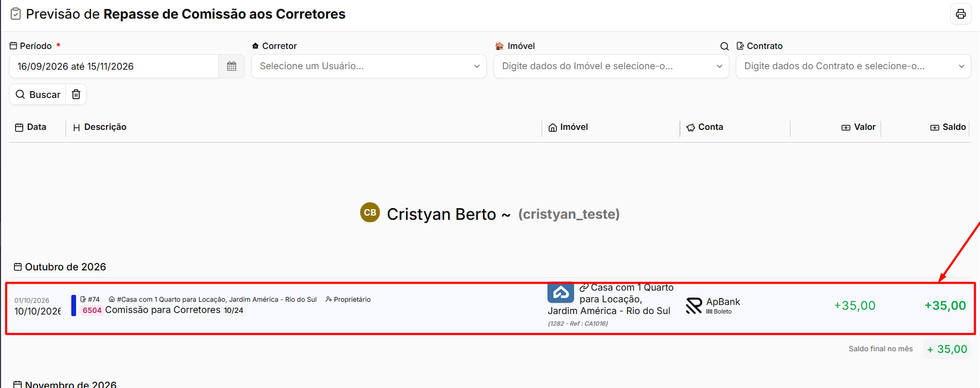Click the trash clear-filters icon

[76, 94]
